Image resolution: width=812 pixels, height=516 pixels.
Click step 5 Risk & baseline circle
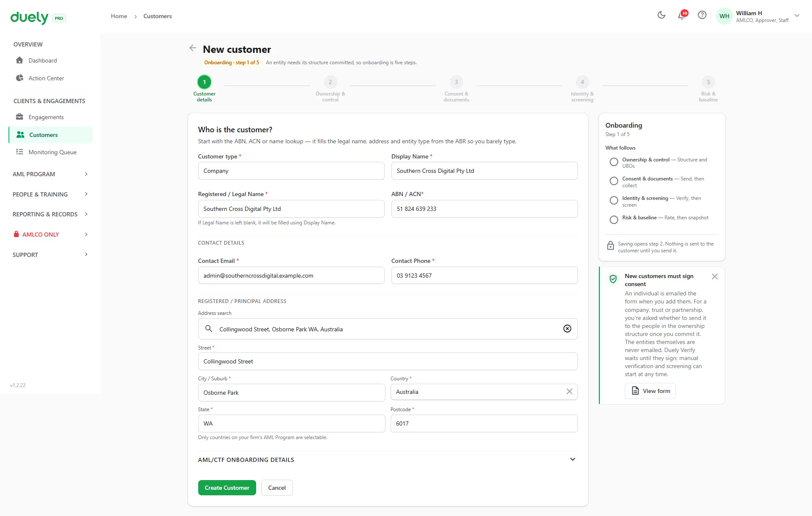708,82
